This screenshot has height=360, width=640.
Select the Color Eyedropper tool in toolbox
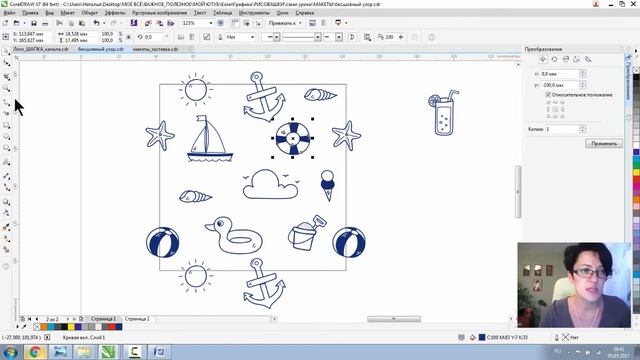pos(6,227)
